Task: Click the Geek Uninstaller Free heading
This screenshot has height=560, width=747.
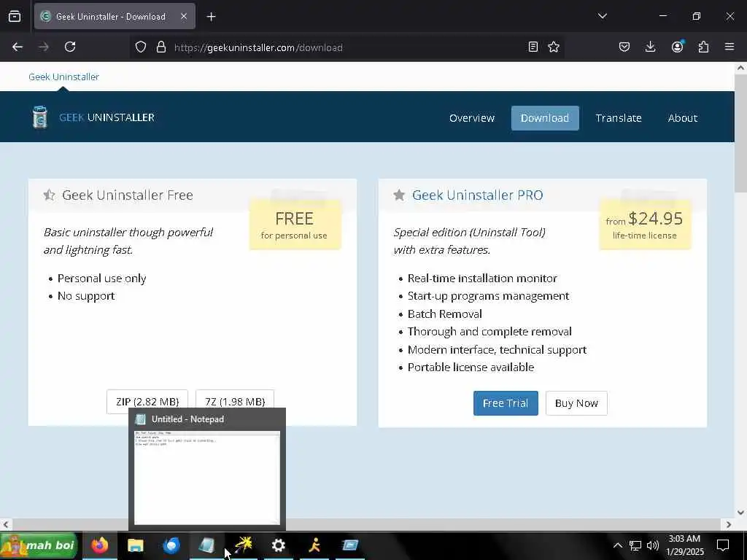Action: pyautogui.click(x=127, y=195)
